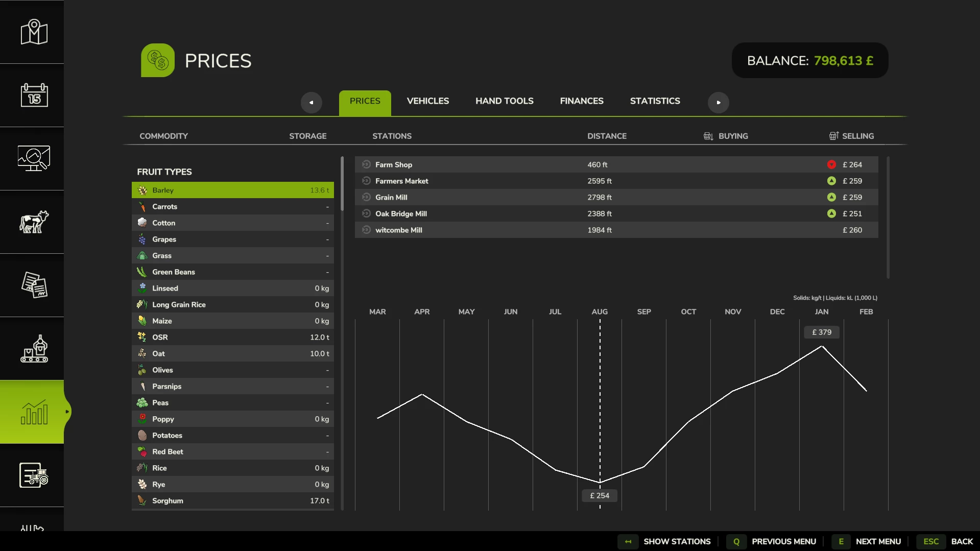Click the commodity list scrollbar
980x551 pixels.
pyautogui.click(x=342, y=184)
